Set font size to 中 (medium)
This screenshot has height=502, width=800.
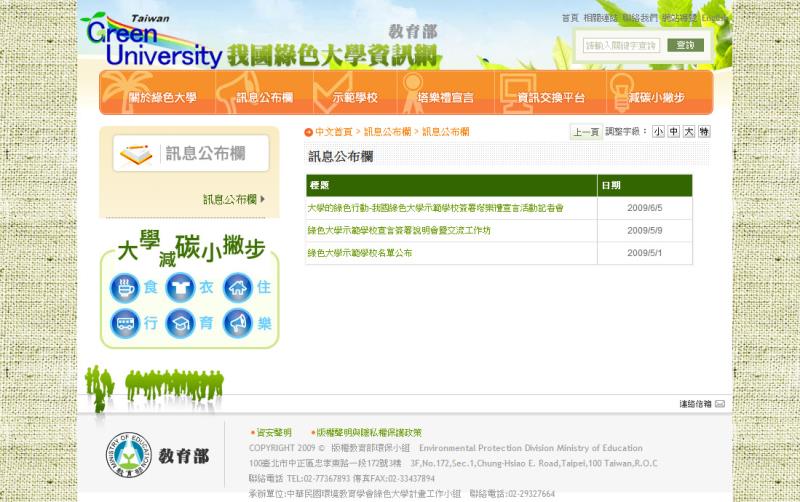point(673,132)
